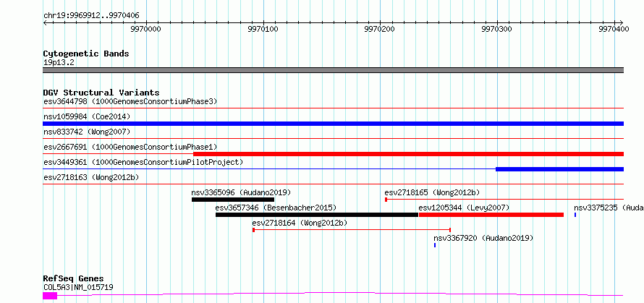Screen dimensions: 644x303
Task: Select the thick blue esv3449361 bar segment
Action: (x=559, y=169)
